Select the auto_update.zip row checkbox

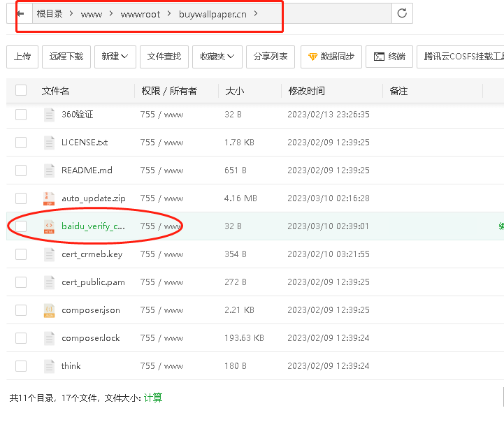(21, 198)
